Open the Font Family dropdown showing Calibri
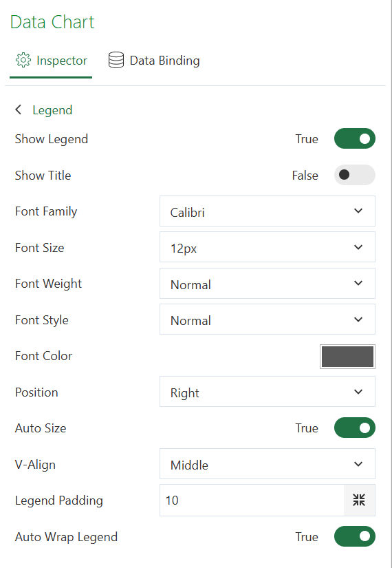This screenshot has width=392, height=568. pyautogui.click(x=267, y=211)
